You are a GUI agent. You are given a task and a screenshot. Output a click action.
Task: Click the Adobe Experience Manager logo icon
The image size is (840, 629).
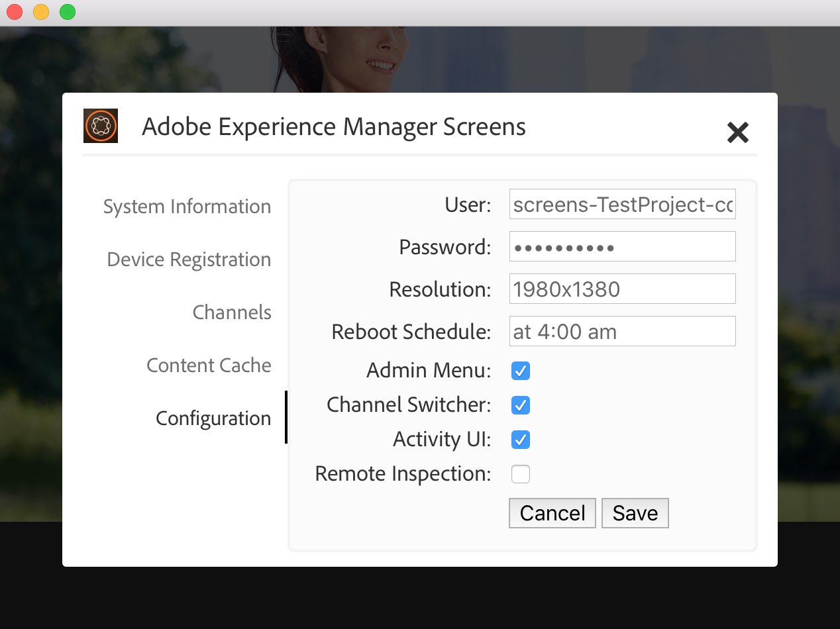pos(101,126)
